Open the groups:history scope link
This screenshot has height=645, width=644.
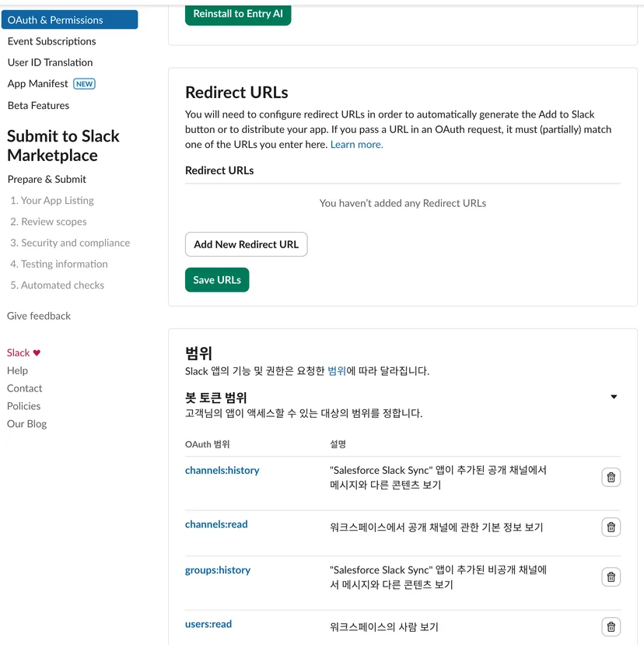click(x=218, y=570)
